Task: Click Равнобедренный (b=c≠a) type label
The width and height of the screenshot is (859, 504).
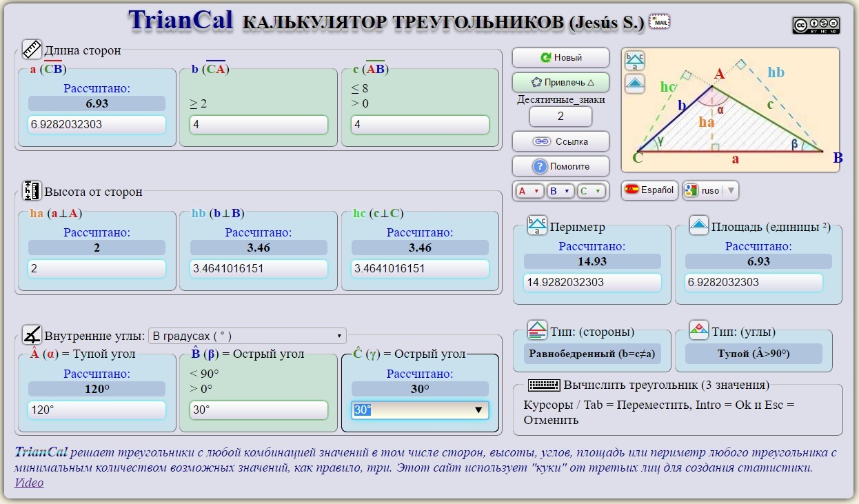Action: 592,354
